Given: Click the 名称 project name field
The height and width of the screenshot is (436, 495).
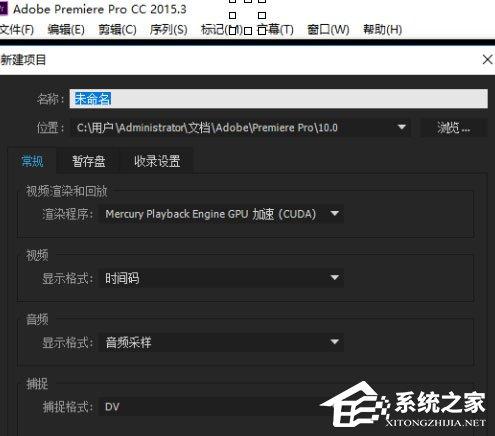Looking at the screenshot, I should 279,99.
